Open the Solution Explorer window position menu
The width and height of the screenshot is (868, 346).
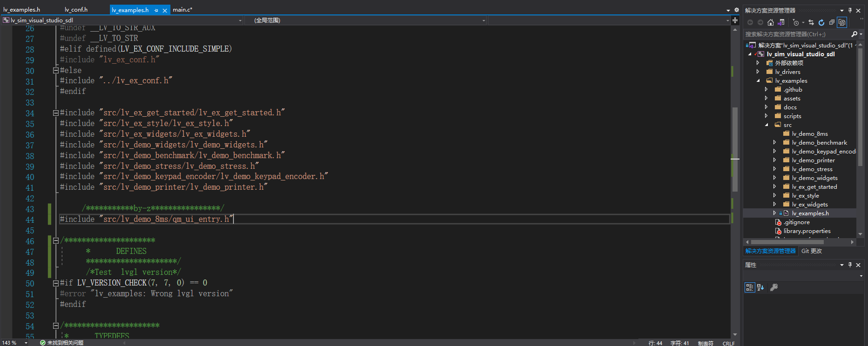pyautogui.click(x=842, y=10)
